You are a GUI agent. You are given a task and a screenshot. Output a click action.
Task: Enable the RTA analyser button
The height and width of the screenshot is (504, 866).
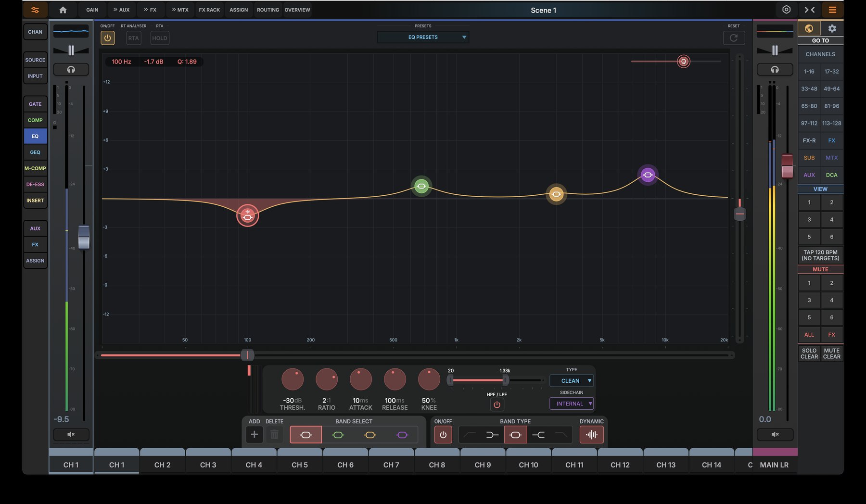[x=133, y=38]
